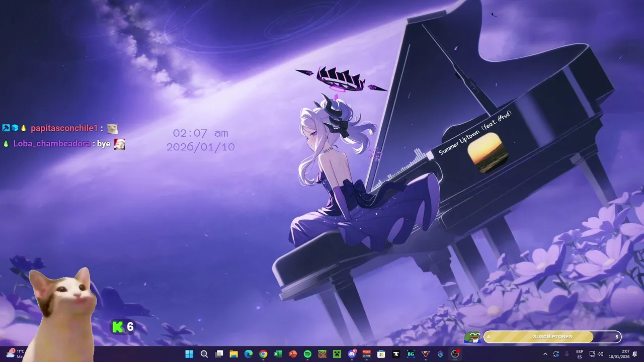Open the Minecraft grass block launcher icon
The image size is (644, 362).
click(x=322, y=354)
